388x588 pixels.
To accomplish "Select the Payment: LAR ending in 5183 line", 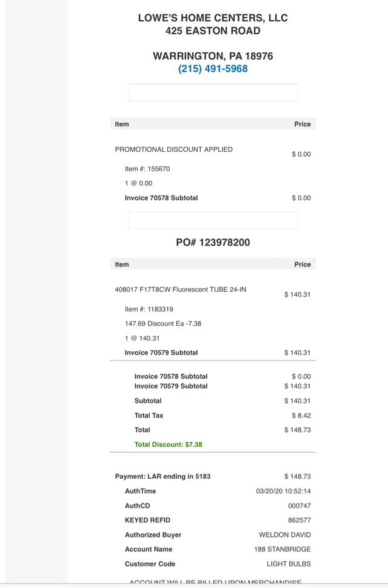I will point(163,477).
